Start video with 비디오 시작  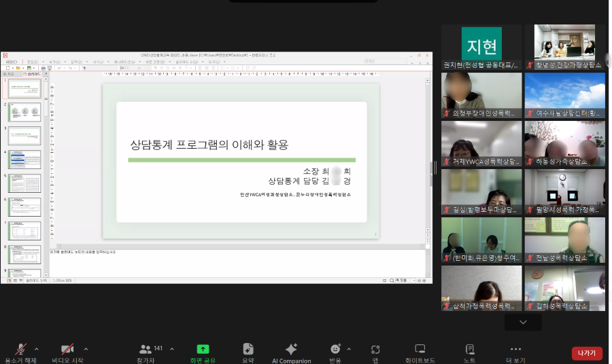coord(67,350)
